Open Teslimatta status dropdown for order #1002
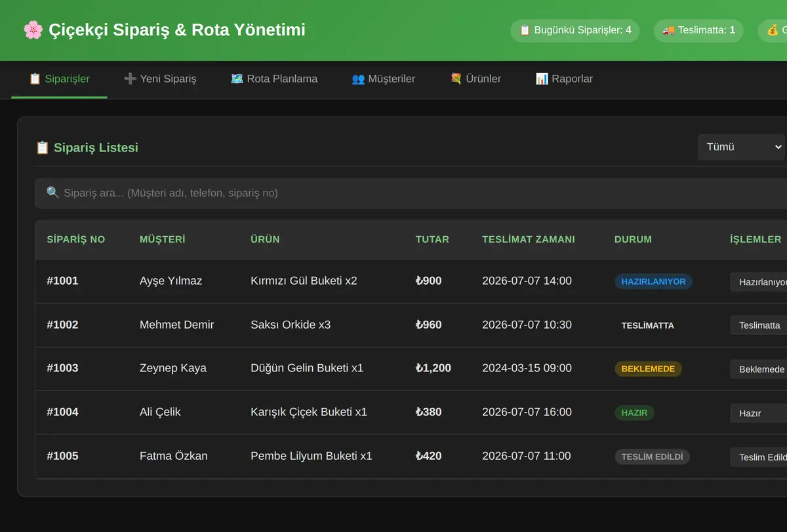 (759, 325)
